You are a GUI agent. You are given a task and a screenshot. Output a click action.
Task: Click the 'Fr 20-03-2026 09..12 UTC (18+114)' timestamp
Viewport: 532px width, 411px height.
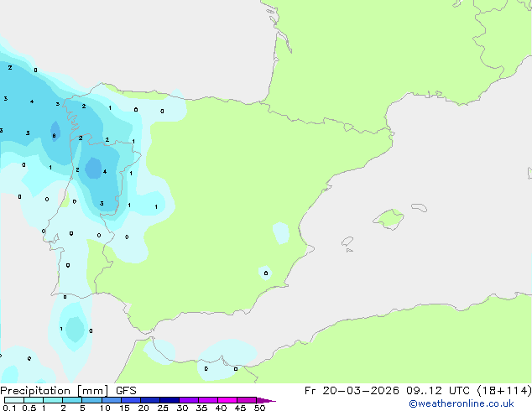418,391
